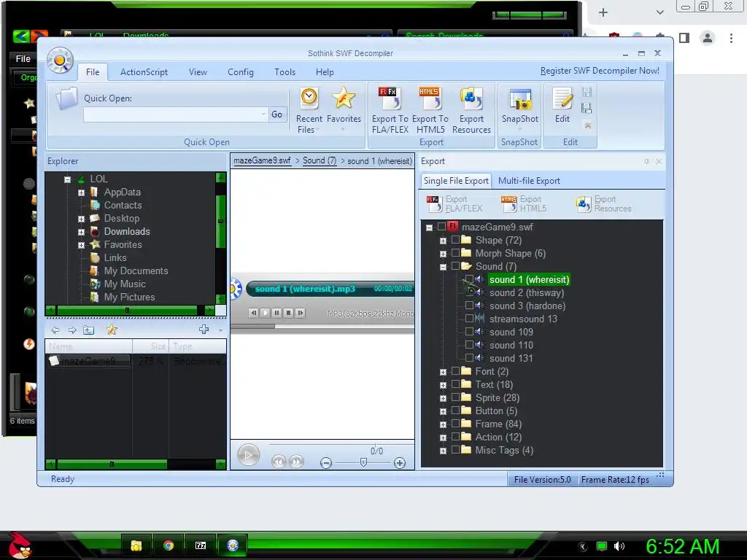This screenshot has width=747, height=560.
Task: Click Export Resources in ribbon
Action: 471,111
